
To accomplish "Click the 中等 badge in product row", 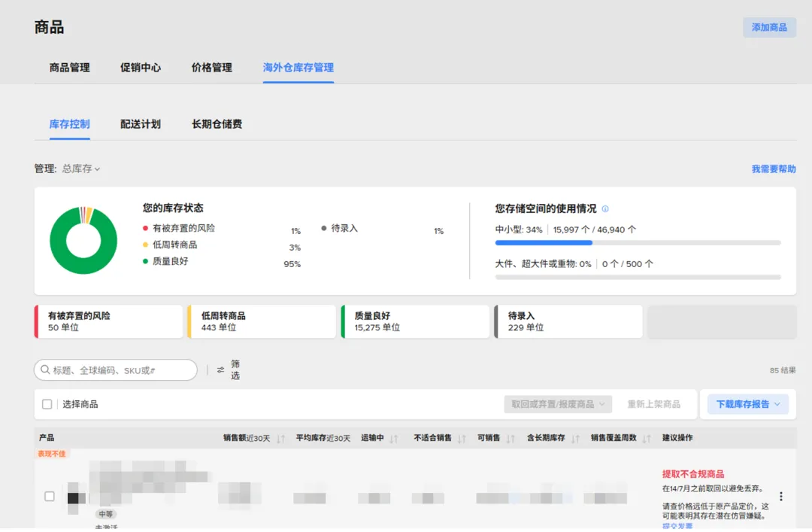I will [106, 514].
